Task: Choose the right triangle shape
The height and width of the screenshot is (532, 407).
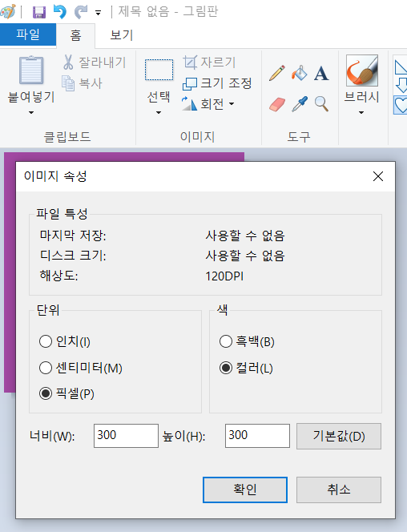Action: click(401, 66)
